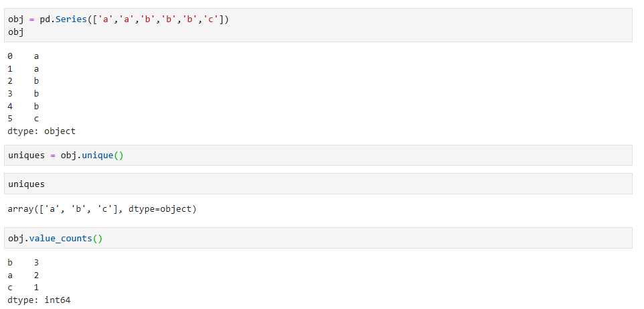Click the a 2 row in counts output
The width and height of the screenshot is (644, 309).
[23, 275]
